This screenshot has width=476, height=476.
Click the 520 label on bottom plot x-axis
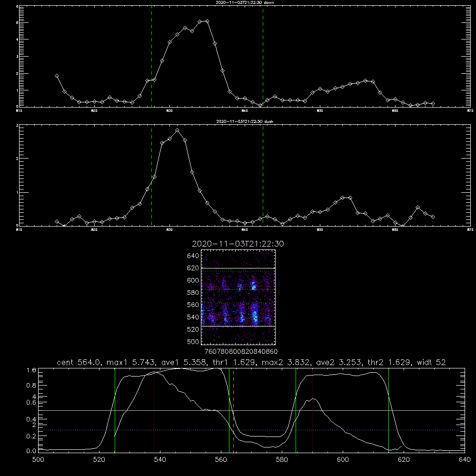point(99,460)
